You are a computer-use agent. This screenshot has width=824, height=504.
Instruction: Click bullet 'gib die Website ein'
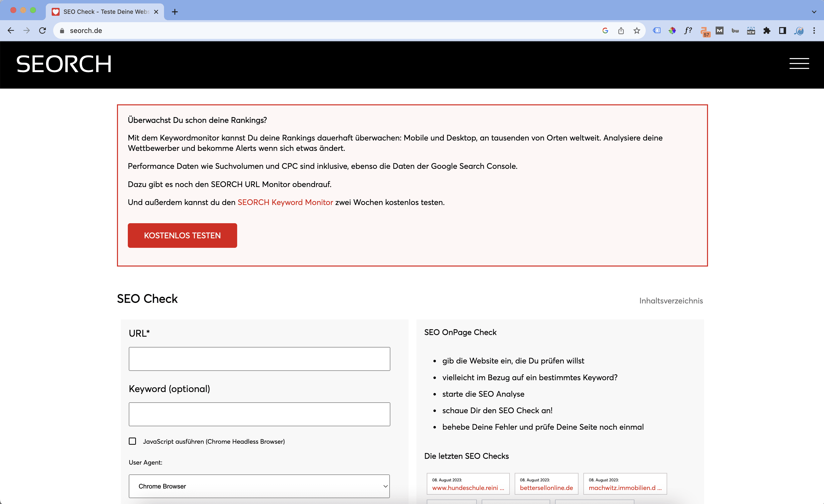tap(513, 361)
